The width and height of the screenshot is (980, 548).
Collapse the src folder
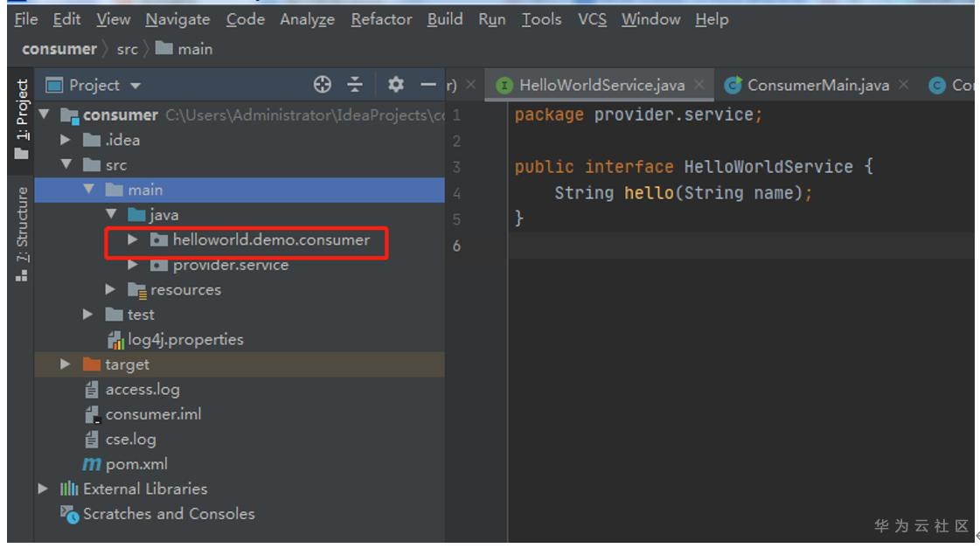coord(66,164)
